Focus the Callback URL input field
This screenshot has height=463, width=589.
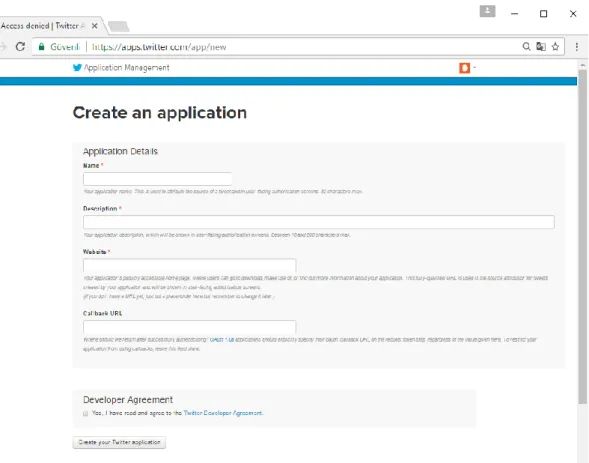189,327
